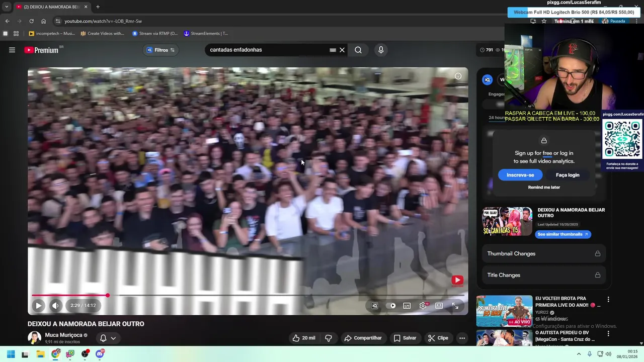View site information icon in address bar

(x=58, y=21)
